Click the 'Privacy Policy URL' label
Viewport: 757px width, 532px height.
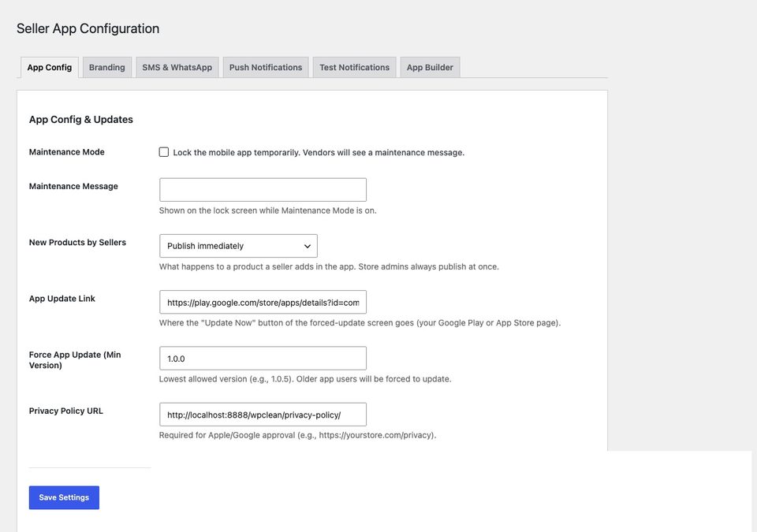(x=65, y=411)
